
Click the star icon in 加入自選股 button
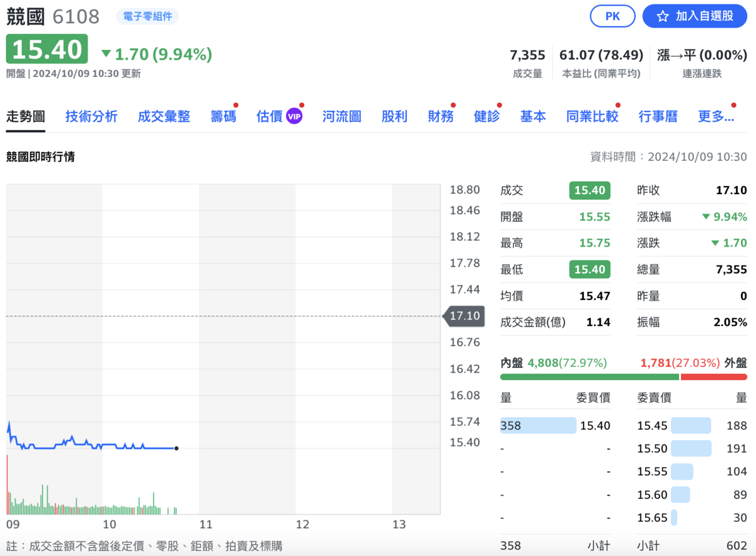(x=663, y=16)
